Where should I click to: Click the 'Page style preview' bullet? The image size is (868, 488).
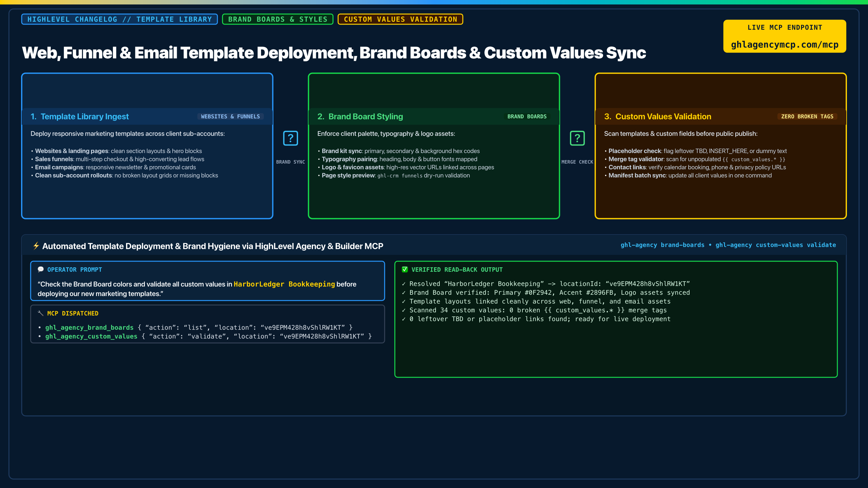coord(394,175)
